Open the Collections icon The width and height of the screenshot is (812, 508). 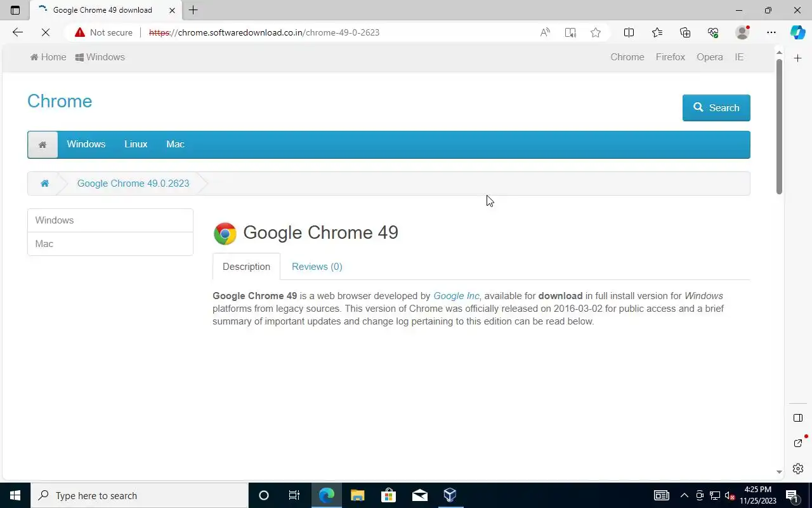685,32
